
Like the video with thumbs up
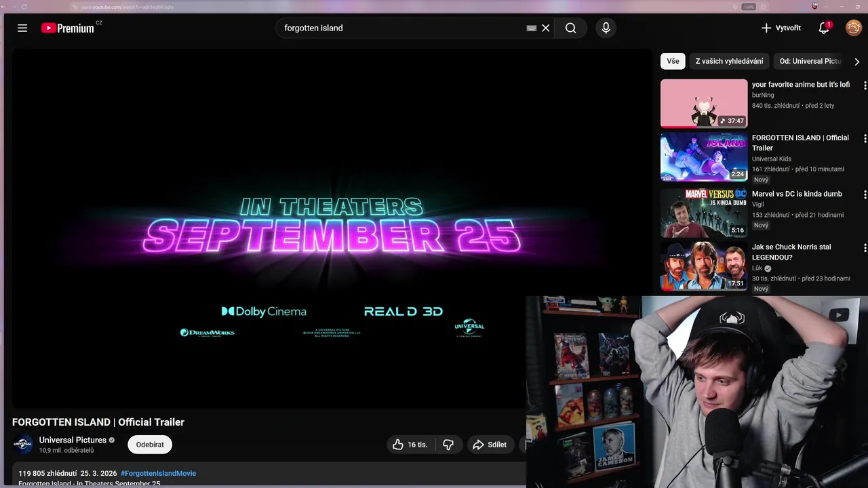(410, 445)
